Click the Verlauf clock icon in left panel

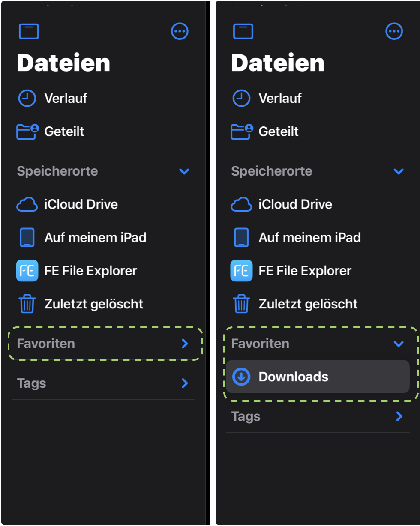[x=27, y=98]
